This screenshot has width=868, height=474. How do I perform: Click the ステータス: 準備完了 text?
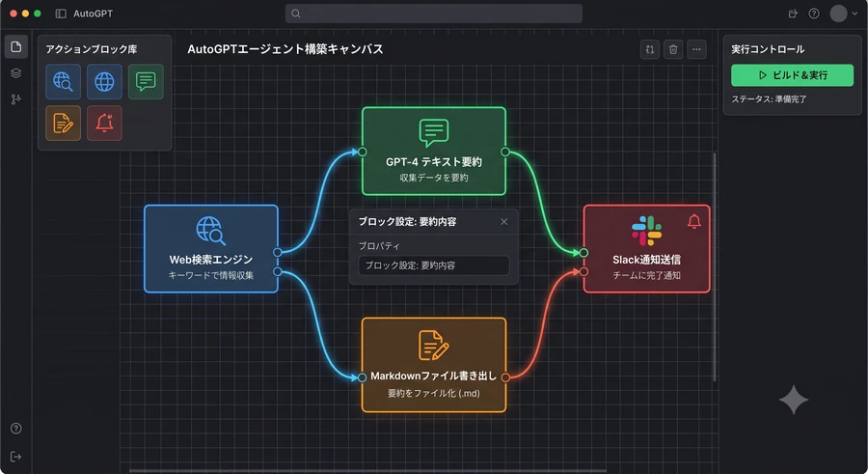click(769, 99)
